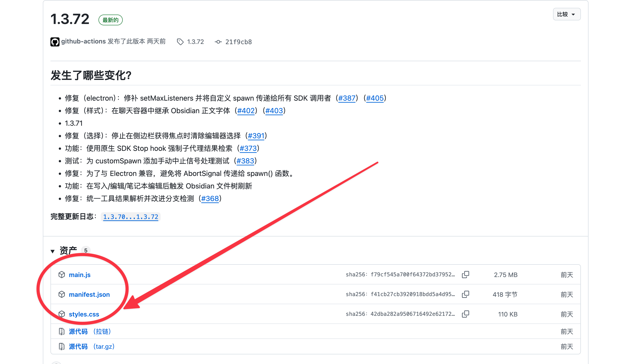Click the zip file icon for source code

[x=61, y=331]
